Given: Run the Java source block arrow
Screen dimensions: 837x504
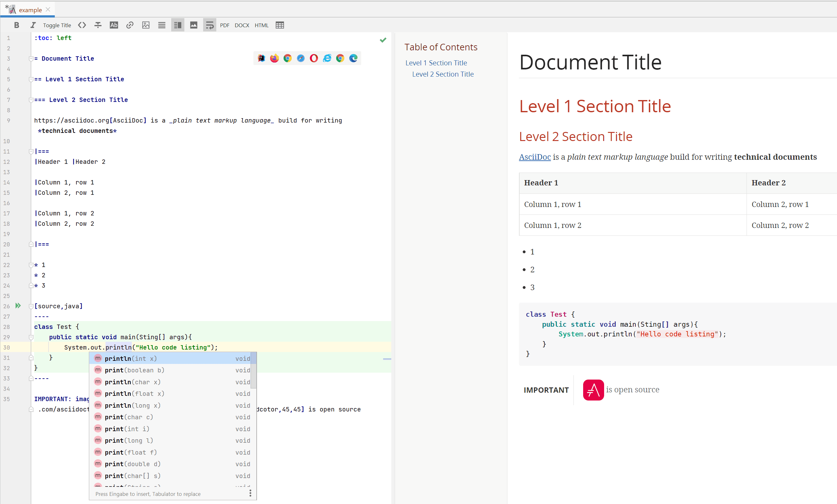Looking at the screenshot, I should (18, 306).
